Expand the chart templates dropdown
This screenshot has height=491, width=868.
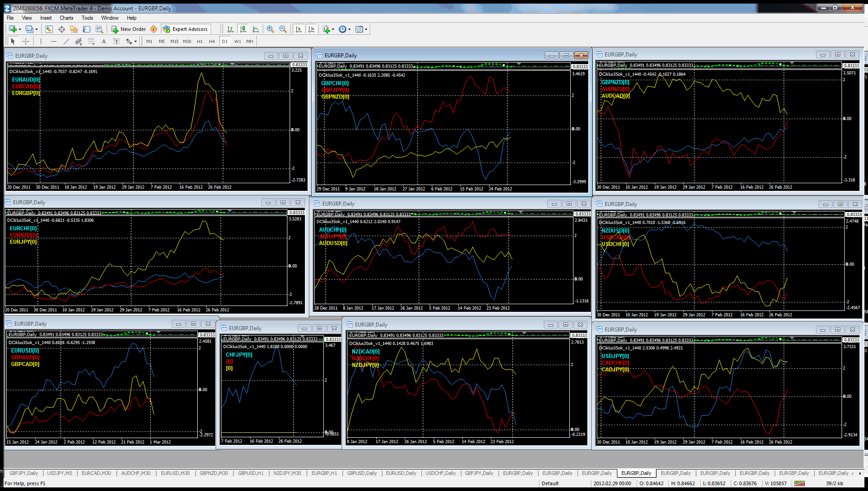(366, 29)
